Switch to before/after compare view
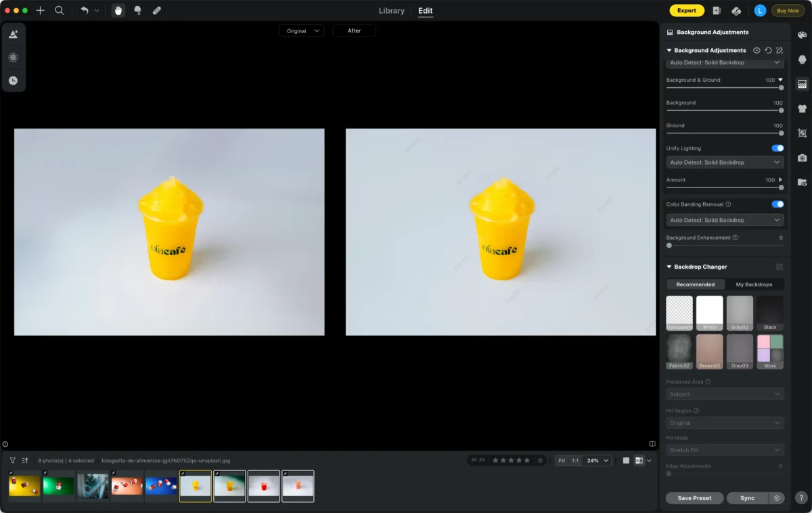Viewport: 812px width, 513px height. tap(639, 460)
